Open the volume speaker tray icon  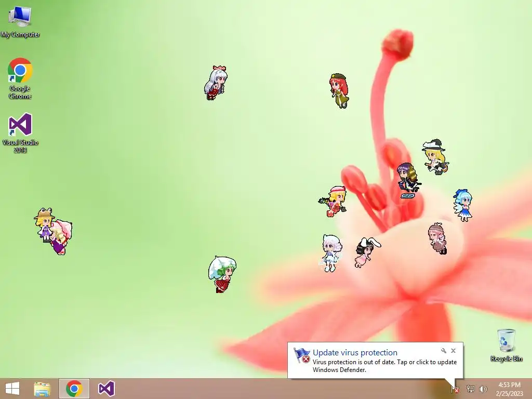click(x=483, y=389)
